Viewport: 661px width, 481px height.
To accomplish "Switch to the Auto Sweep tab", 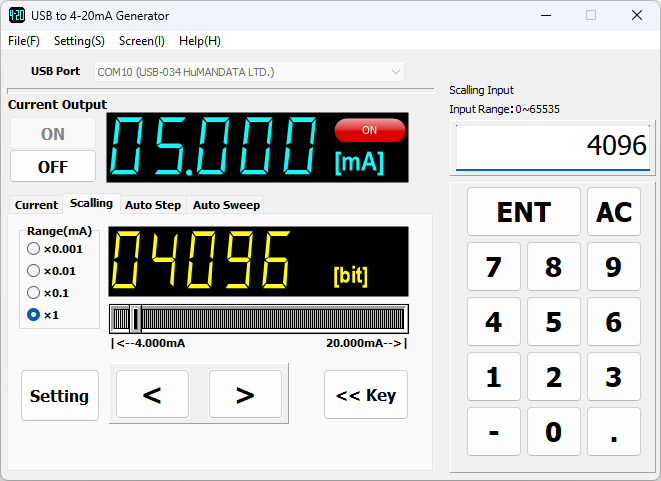I will click(x=226, y=205).
